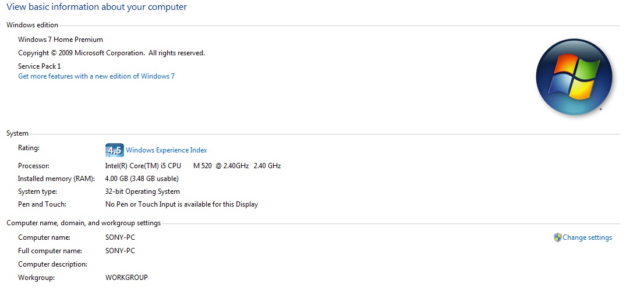Screen dimensions: 644x291
Task: Click the Windows edition section header
Action: coord(33,25)
